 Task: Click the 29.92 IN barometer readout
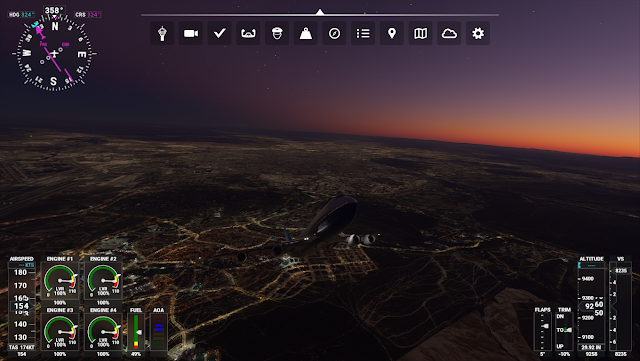591,347
